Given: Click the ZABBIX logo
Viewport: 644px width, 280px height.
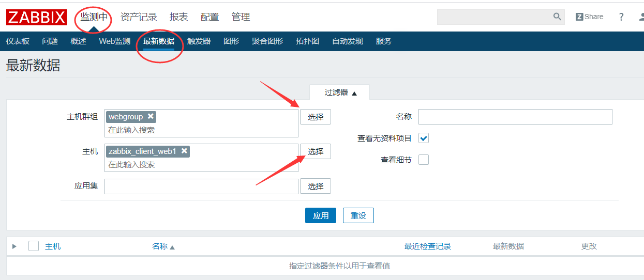Looking at the screenshot, I should (x=36, y=17).
